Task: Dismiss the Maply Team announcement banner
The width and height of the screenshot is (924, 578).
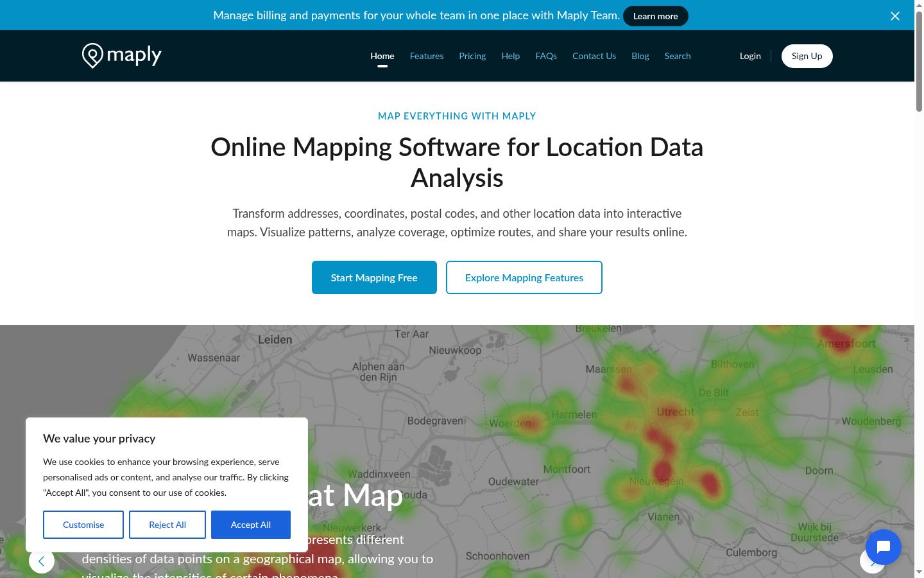Action: [895, 16]
